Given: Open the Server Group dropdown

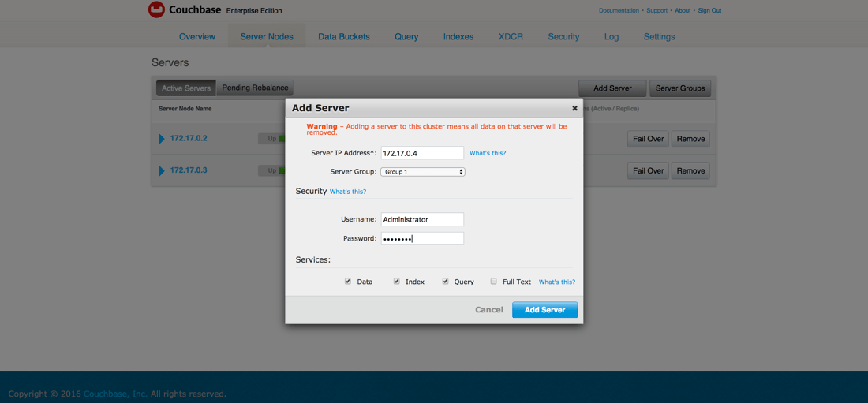Looking at the screenshot, I should [x=423, y=172].
